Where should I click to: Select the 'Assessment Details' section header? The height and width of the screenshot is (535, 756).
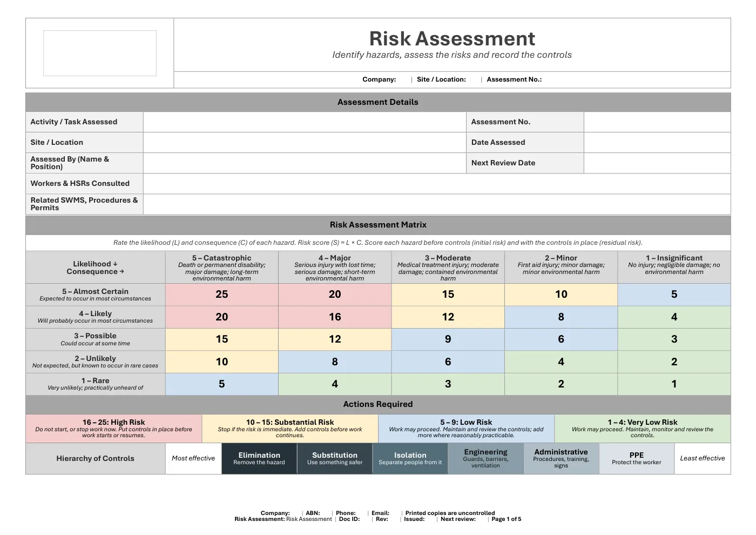pos(378,102)
